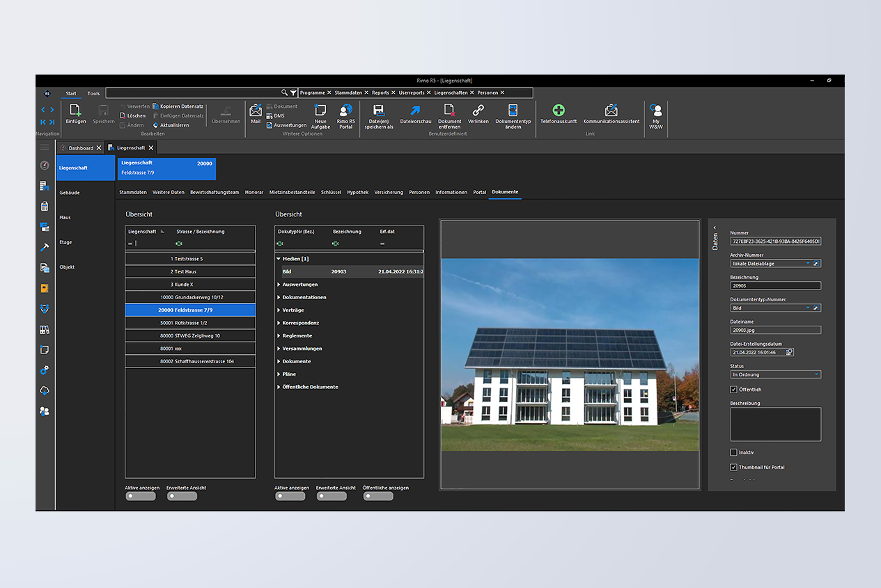
Task: Click the cloud download sidebar icon
Action: [45, 390]
